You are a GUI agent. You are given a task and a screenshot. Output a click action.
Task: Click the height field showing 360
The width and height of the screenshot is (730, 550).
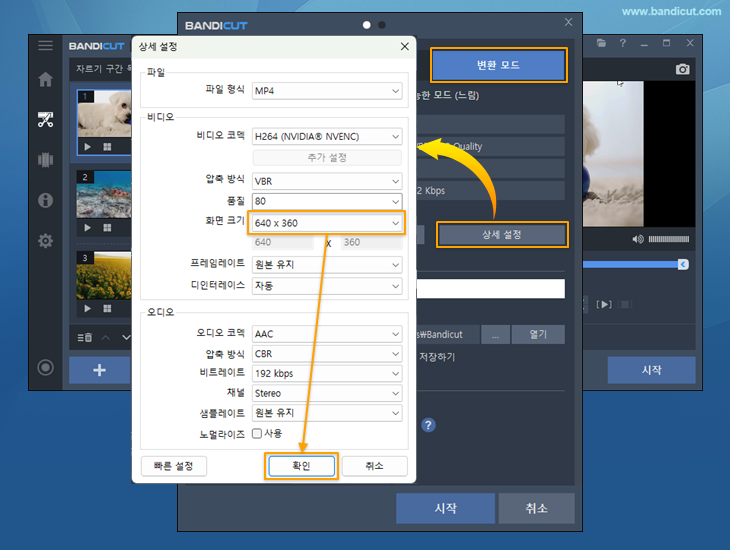tap(372, 242)
